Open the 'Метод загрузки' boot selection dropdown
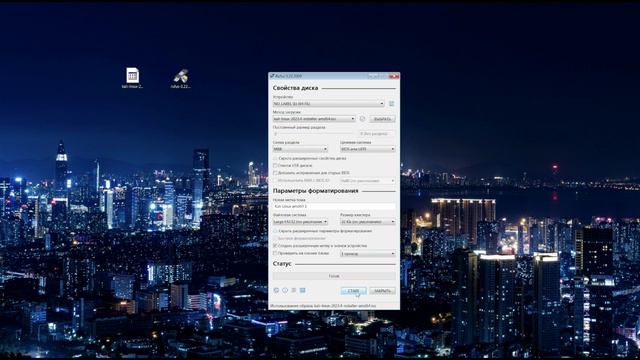This screenshot has height=360, width=640. coord(314,119)
